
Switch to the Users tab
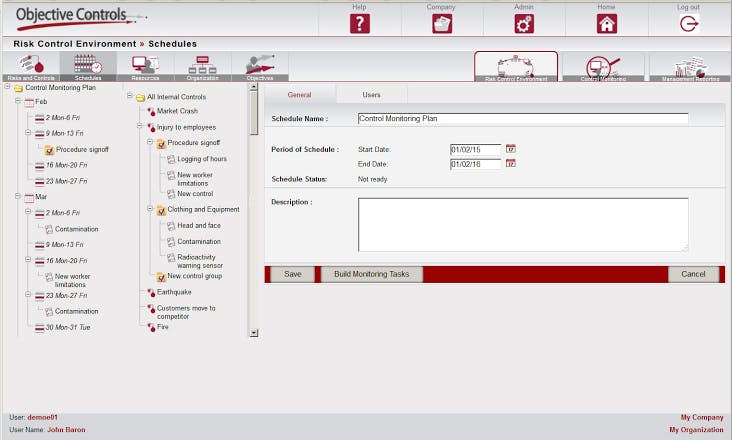click(x=372, y=95)
